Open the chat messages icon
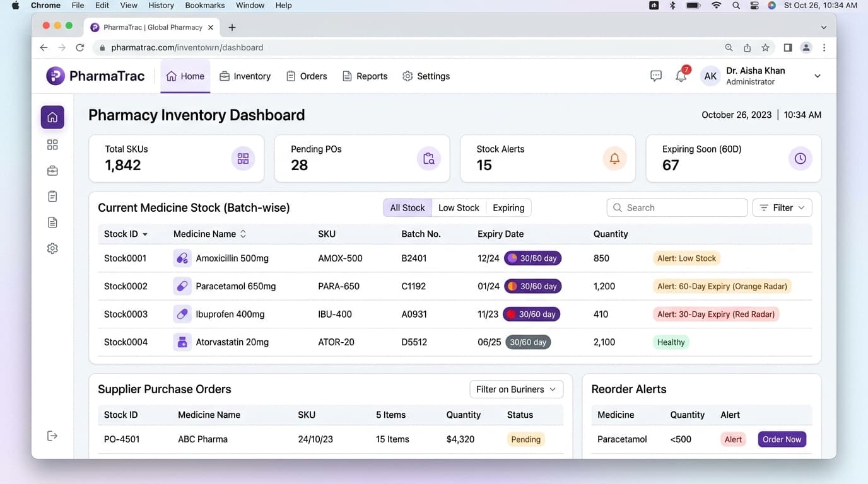The height and width of the screenshot is (484, 868). (x=656, y=76)
